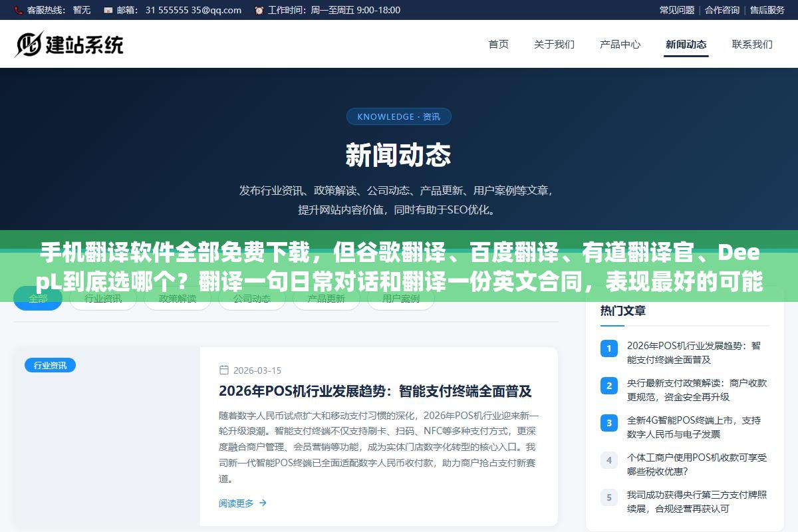This screenshot has height=532, width=798.
Task: Click the 新闻动态 banner heading
Action: click(x=398, y=155)
